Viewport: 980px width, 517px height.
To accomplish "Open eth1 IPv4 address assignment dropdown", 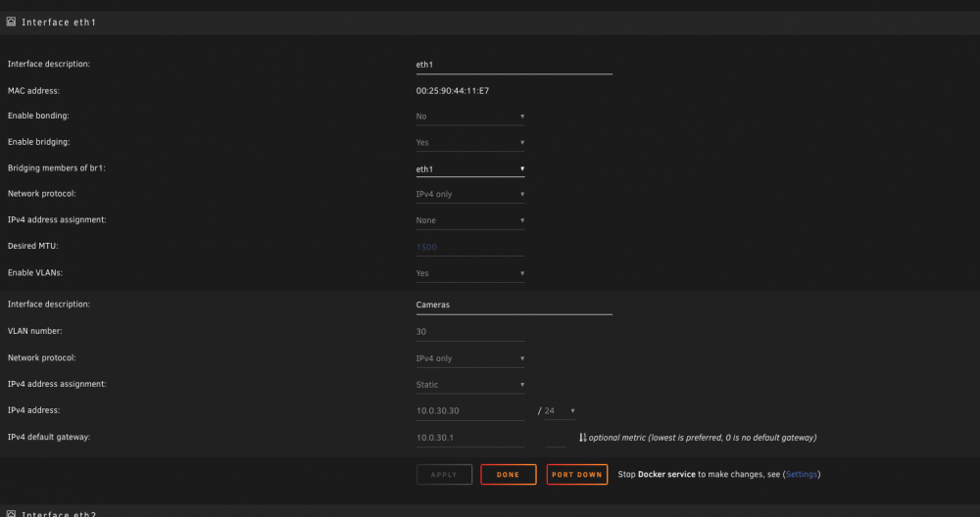I will (470, 221).
